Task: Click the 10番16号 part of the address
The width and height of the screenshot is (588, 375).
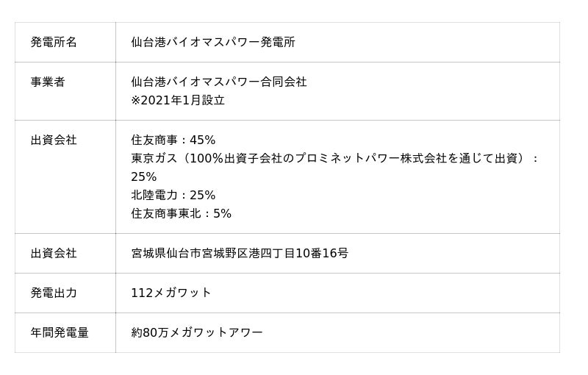Action: (x=322, y=254)
